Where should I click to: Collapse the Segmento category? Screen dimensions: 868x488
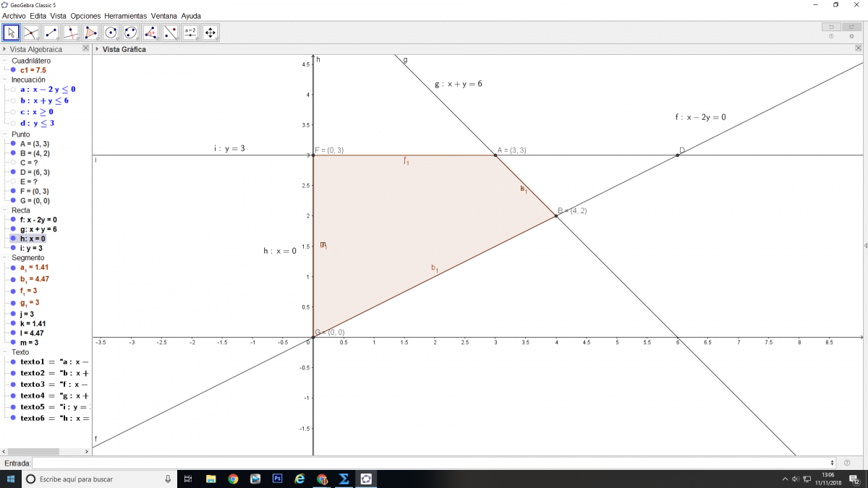(5, 258)
